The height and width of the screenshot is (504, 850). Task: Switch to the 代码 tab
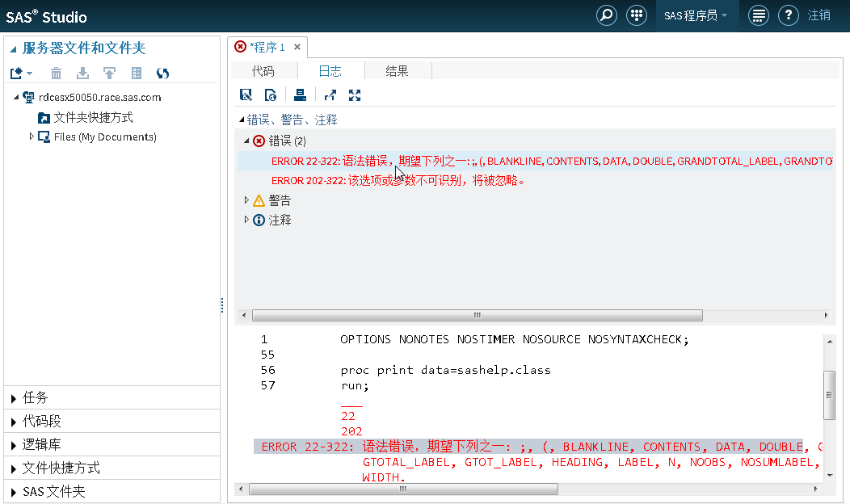pos(263,71)
